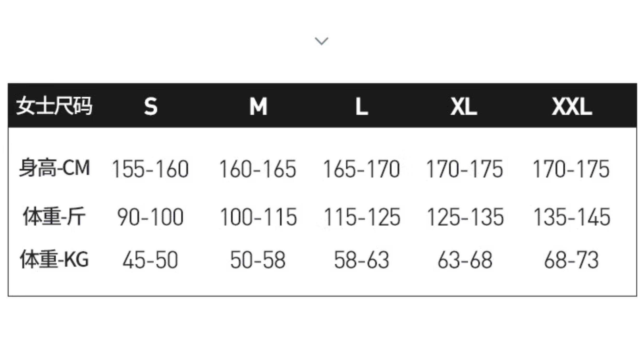Click the 100-115 weight cell

[258, 217]
